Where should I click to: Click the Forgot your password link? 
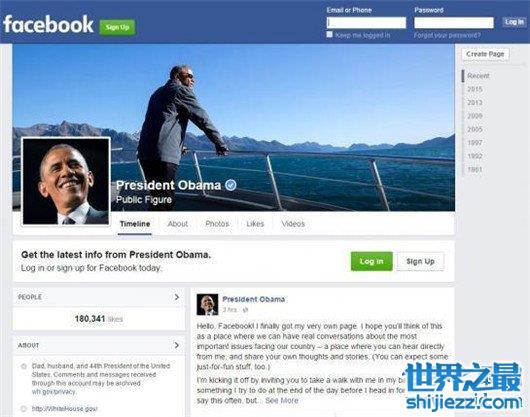[447, 35]
